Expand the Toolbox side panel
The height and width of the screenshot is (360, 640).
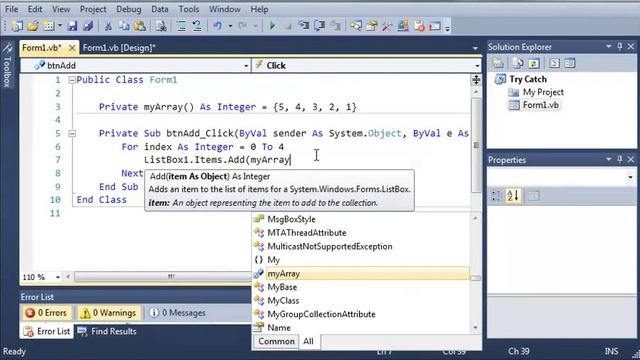[x=7, y=65]
